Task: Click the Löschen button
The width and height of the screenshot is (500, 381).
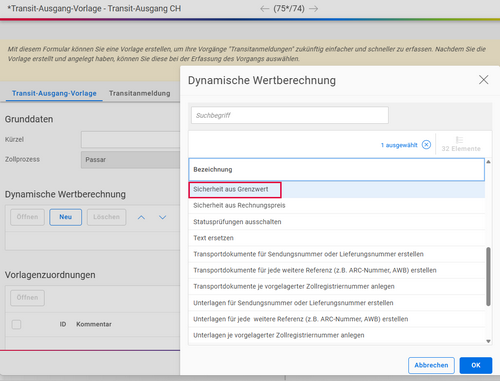Action: point(107,217)
